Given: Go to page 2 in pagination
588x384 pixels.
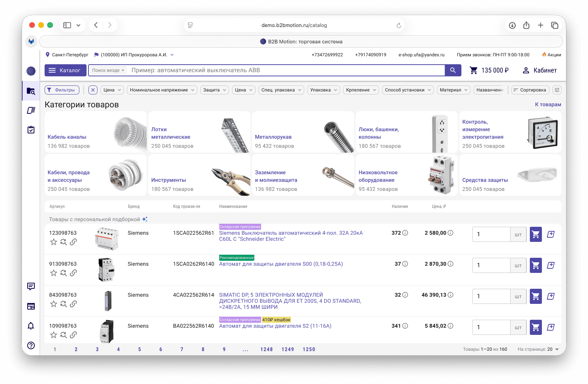Looking at the screenshot, I should click(x=76, y=349).
